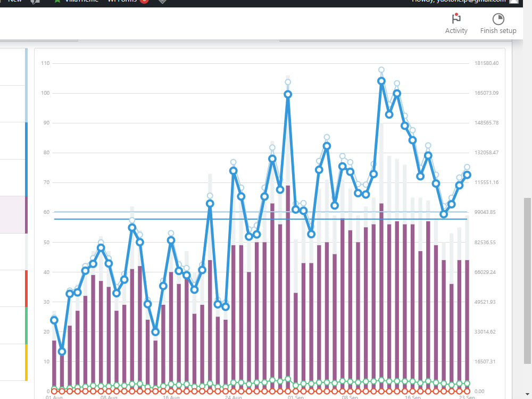Viewport: 532px width, 399px height.
Task: Click the right axis value 33014.62
Action: tap(485, 332)
